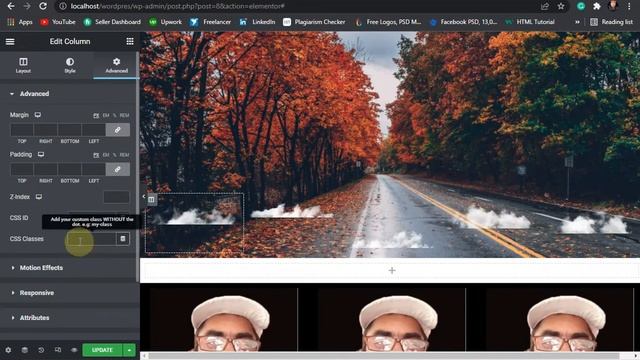Open the LinkedIn bookmark
The image size is (640, 360).
[x=258, y=22]
